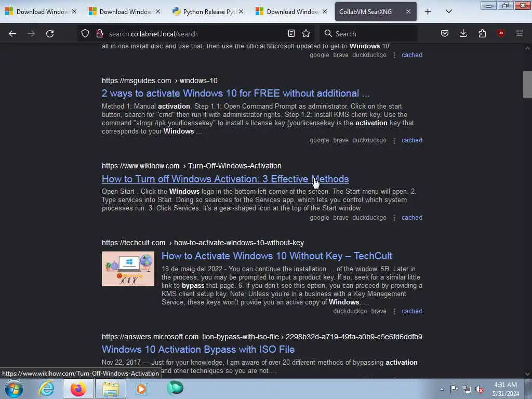The image size is (532, 399).
Task: Save page to Pocket icon
Action: point(445,33)
